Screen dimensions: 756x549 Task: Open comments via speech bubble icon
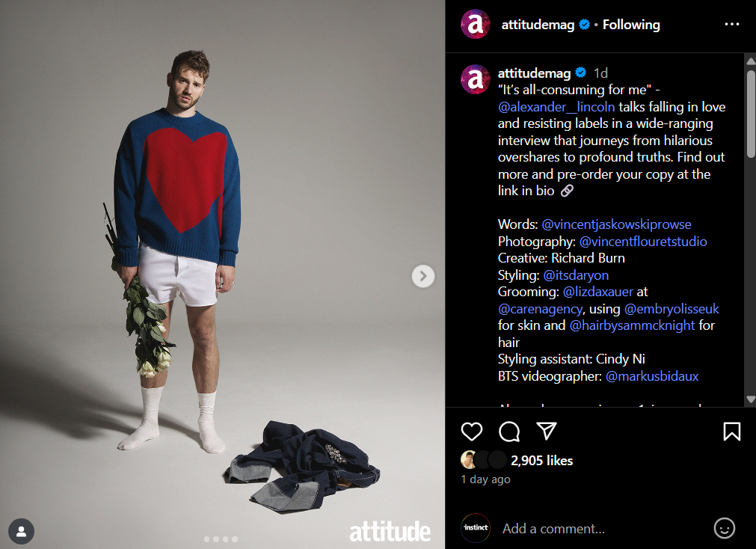(x=509, y=432)
